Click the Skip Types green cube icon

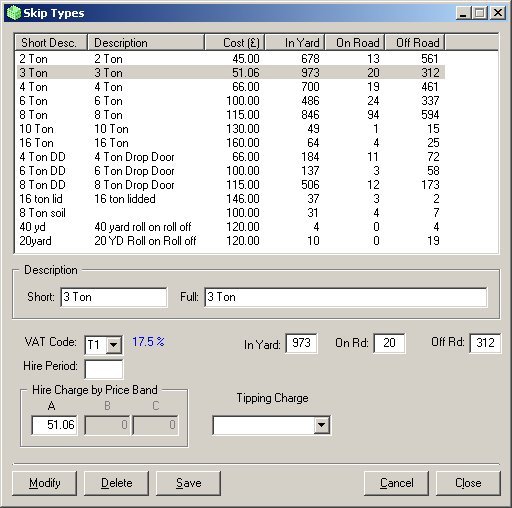click(14, 13)
